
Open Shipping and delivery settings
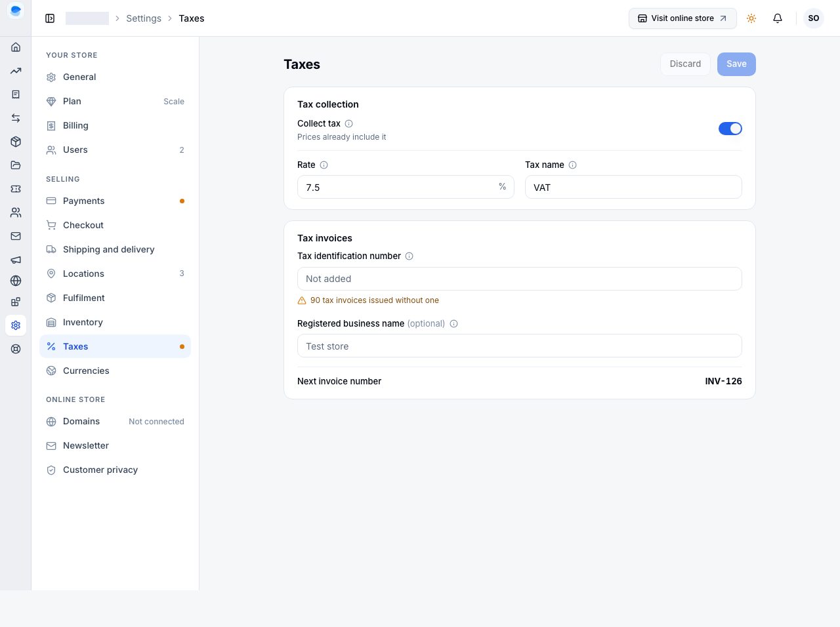click(x=115, y=249)
